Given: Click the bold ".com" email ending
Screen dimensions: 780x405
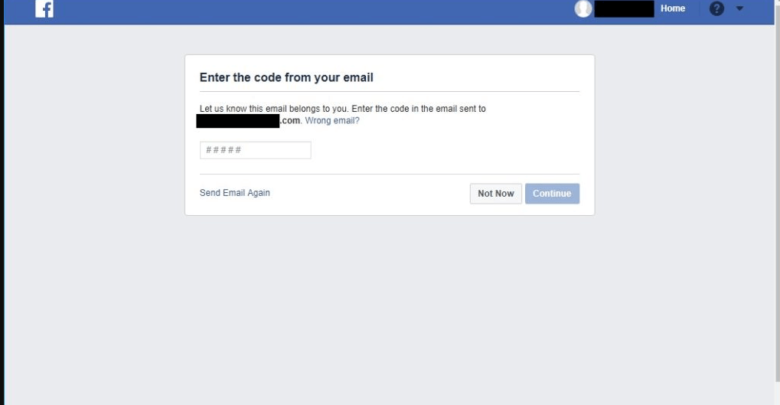Looking at the screenshot, I should pyautogui.click(x=291, y=120).
